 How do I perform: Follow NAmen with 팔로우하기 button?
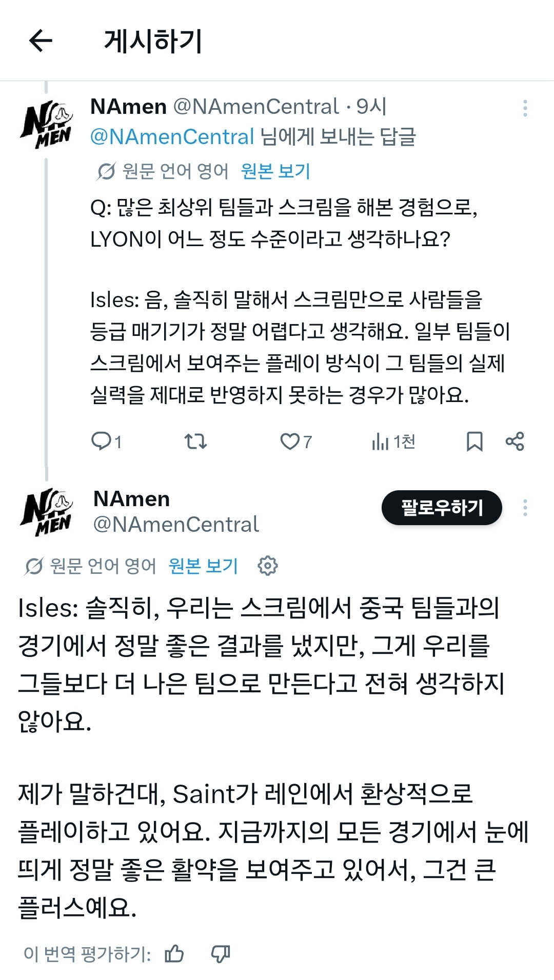[442, 508]
